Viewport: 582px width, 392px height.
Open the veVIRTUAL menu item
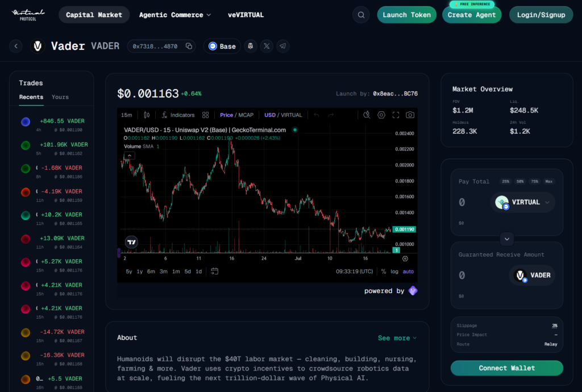click(246, 15)
